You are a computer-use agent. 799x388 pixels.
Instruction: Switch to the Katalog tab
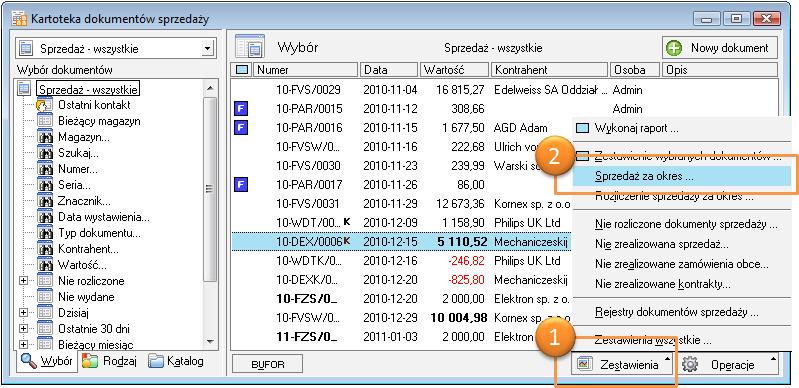point(177,361)
